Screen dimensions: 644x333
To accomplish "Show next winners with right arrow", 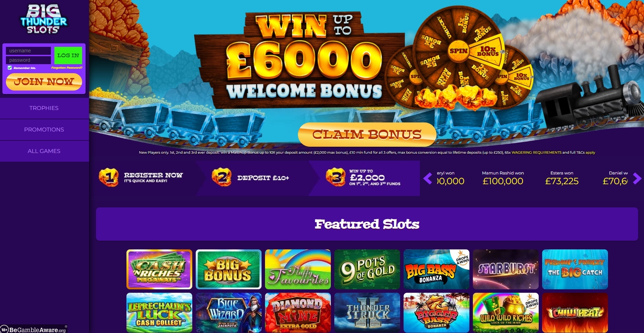I will pos(637,178).
